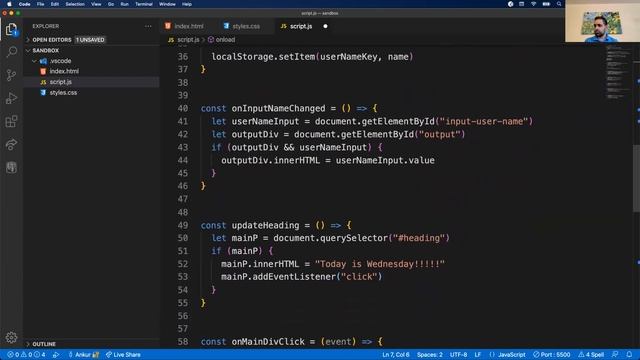640x360 pixels.
Task: Open the Run menu
Action: click(x=124, y=4)
